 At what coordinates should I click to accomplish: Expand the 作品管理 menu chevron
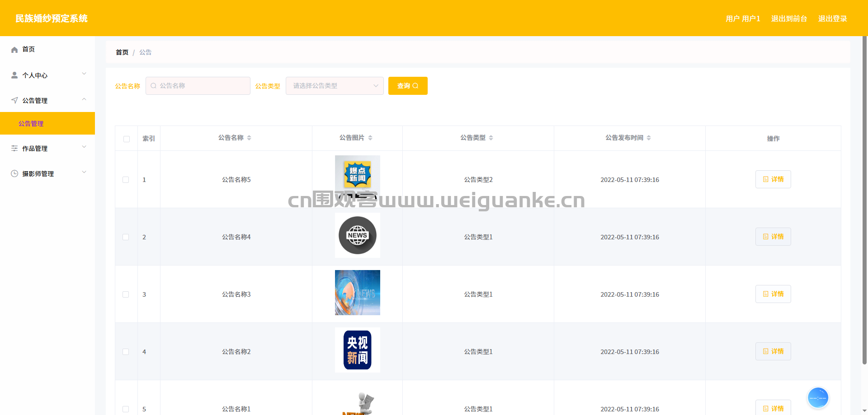click(x=84, y=147)
